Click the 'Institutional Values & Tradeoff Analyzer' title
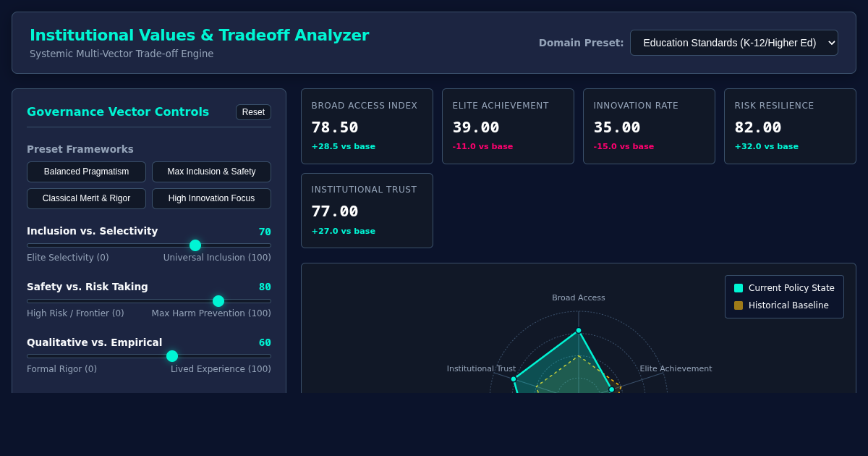 click(200, 35)
